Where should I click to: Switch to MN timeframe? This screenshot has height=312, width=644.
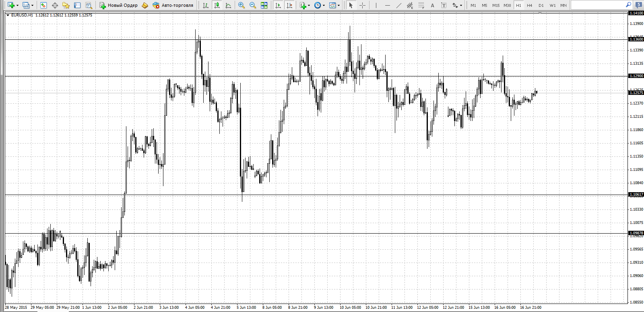click(x=563, y=5)
